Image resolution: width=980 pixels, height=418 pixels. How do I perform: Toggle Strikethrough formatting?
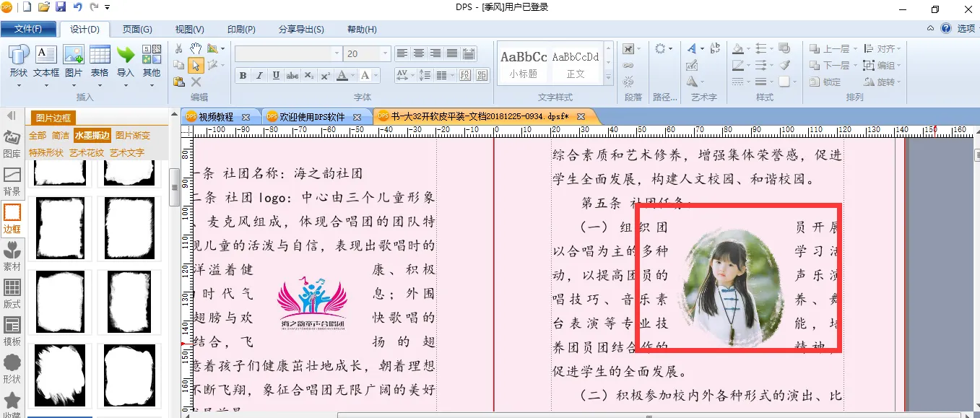292,75
